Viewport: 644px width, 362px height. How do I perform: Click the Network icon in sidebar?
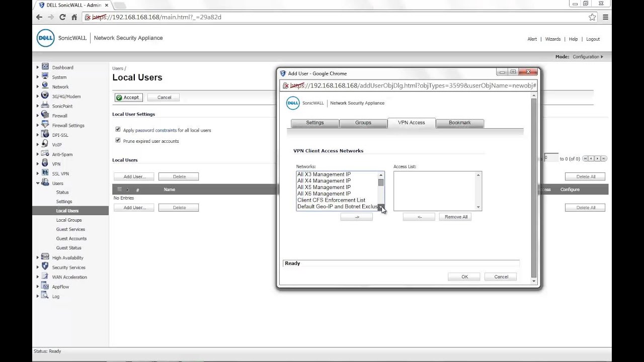point(45,86)
